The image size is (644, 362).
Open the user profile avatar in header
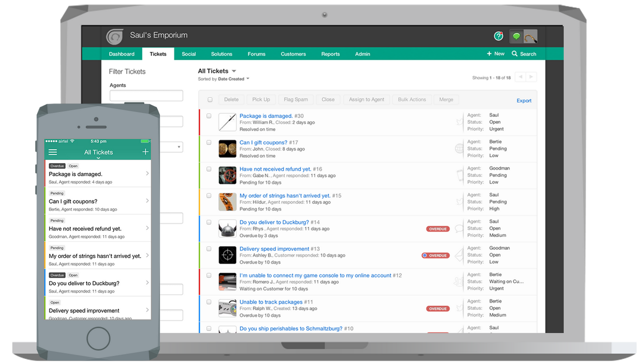tap(531, 36)
